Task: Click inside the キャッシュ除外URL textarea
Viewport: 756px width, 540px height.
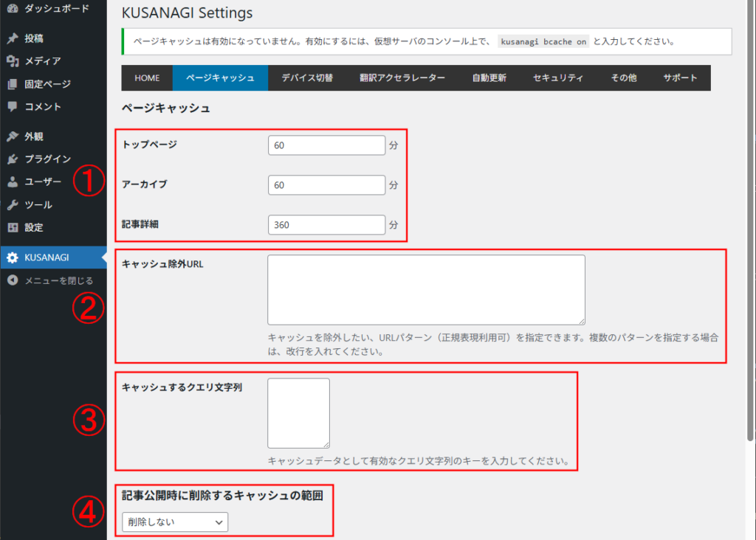Action: click(x=425, y=290)
